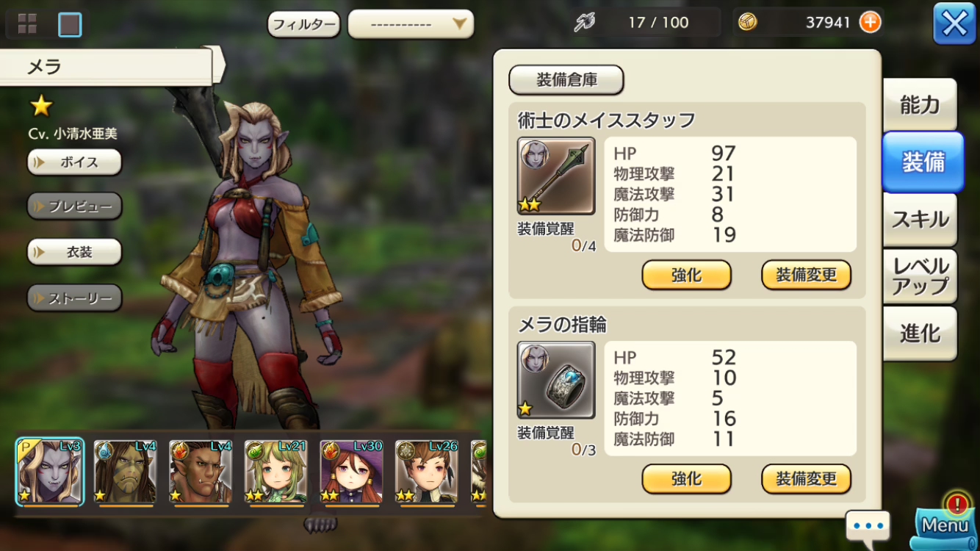Switch to the 能力 tab
This screenshot has width=980, height=551.
[920, 105]
